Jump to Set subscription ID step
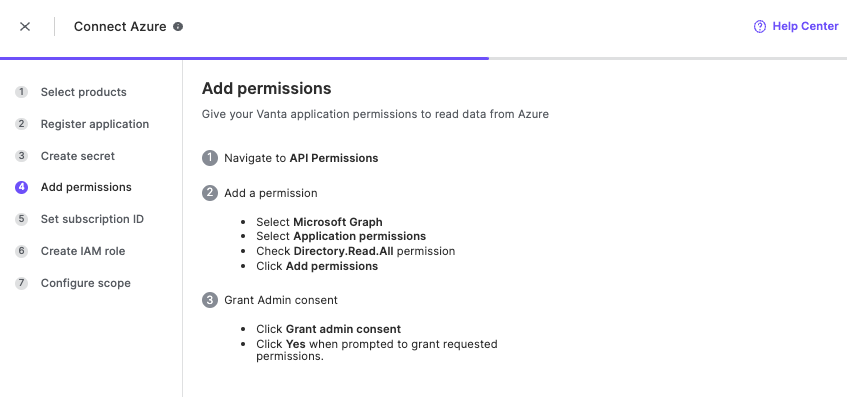The image size is (847, 397). point(92,219)
